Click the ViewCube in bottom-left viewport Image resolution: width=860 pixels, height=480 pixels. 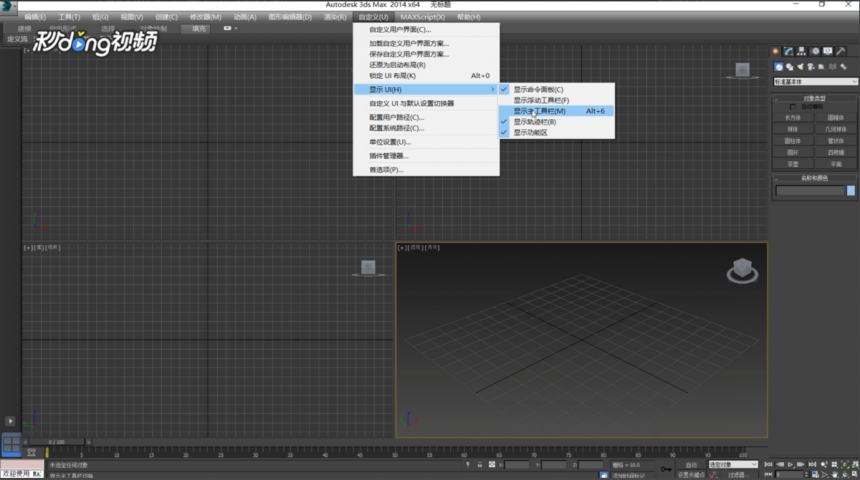coord(368,267)
